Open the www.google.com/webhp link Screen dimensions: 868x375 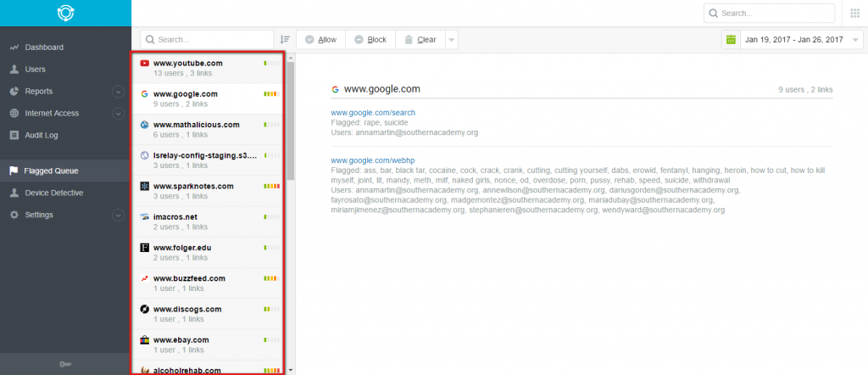[373, 160]
